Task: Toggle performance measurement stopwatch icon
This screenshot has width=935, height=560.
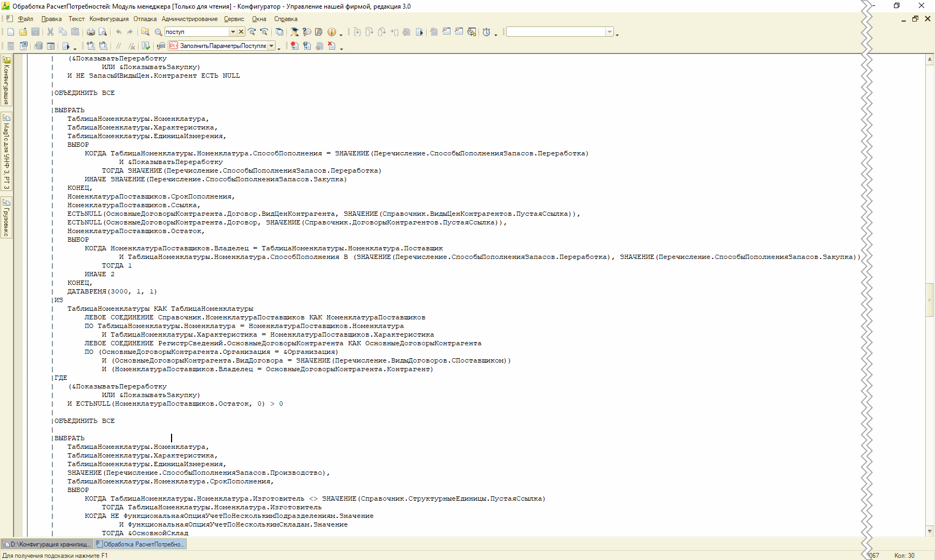Action: click(486, 32)
